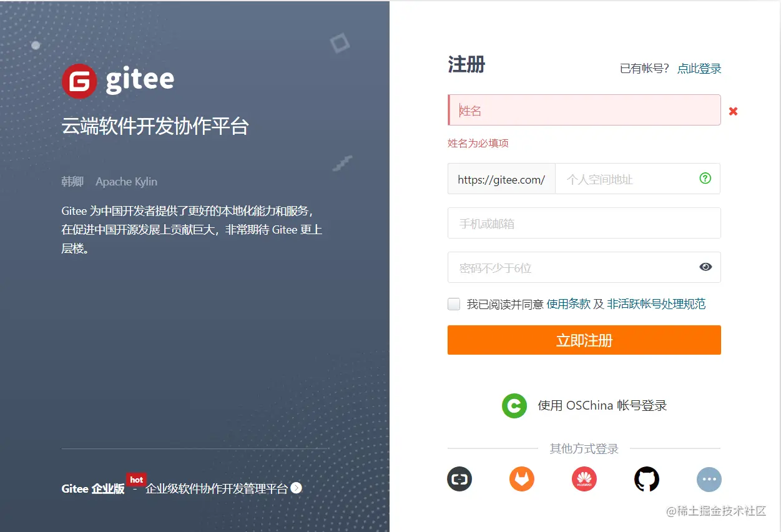The height and width of the screenshot is (532, 781).
Task: Open the help icon in personal space address field
Action: [705, 179]
